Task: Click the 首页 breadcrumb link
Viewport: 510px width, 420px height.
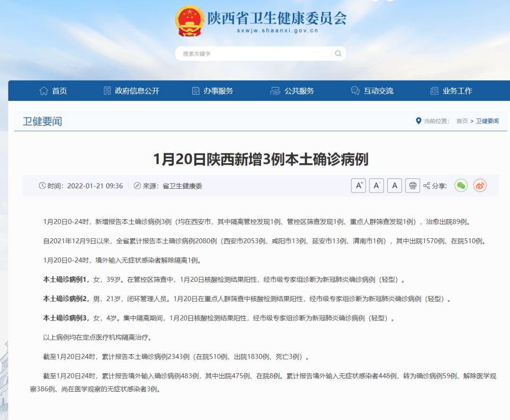Action: pyautogui.click(x=462, y=121)
